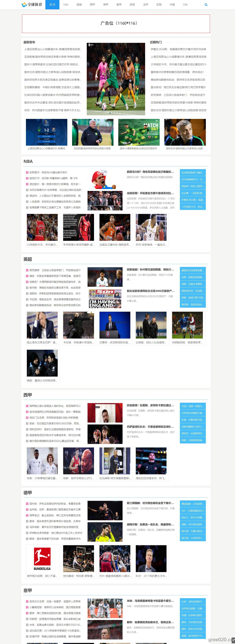Select the 欧冠 menu item
The height and width of the screenshot is (644, 235).
click(x=132, y=5)
